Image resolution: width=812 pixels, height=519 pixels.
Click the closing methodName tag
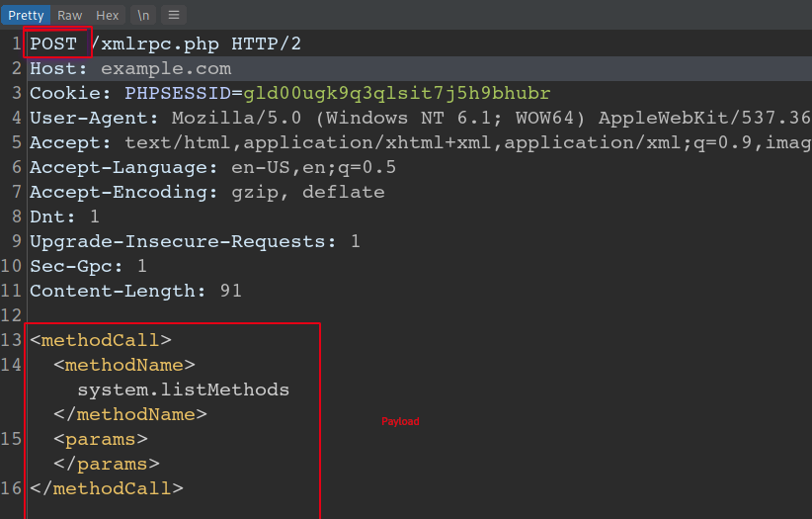[x=130, y=414]
